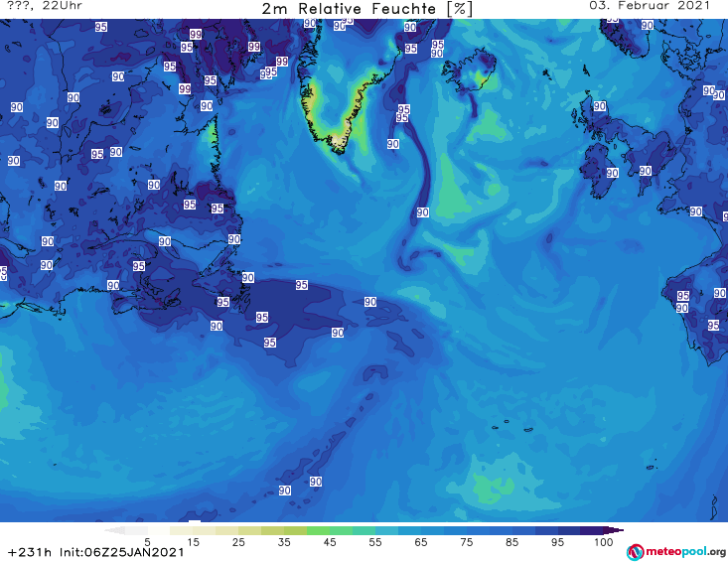Click the '2m Relative Feuchte [%]' map title
Image resolution: width=728 pixels, height=562 pixels.
point(366,9)
